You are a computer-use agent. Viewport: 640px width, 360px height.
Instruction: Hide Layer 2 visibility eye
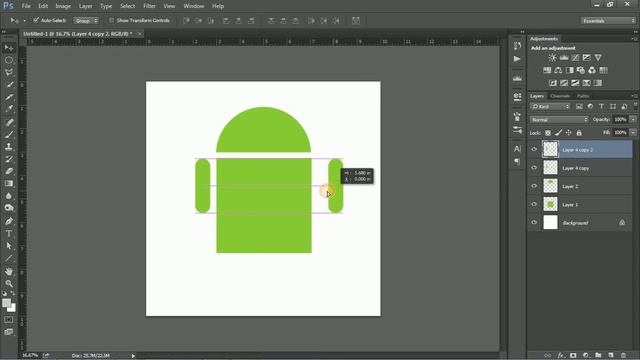[x=534, y=186]
